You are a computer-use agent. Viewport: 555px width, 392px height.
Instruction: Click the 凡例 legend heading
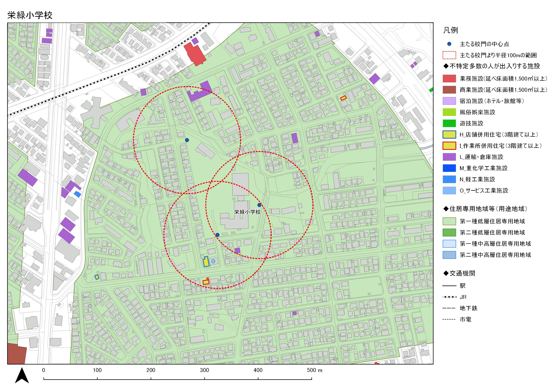point(450,30)
